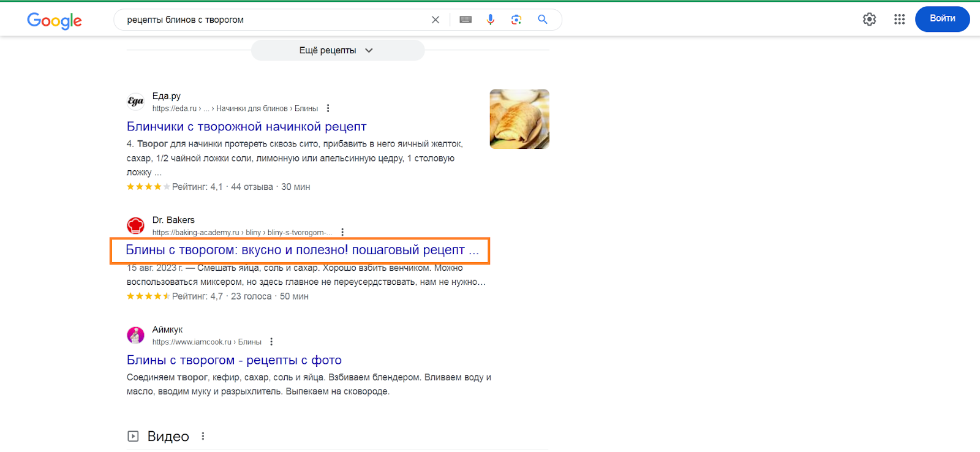Open Google Lens image search
The image size is (980, 452).
[x=516, y=20]
